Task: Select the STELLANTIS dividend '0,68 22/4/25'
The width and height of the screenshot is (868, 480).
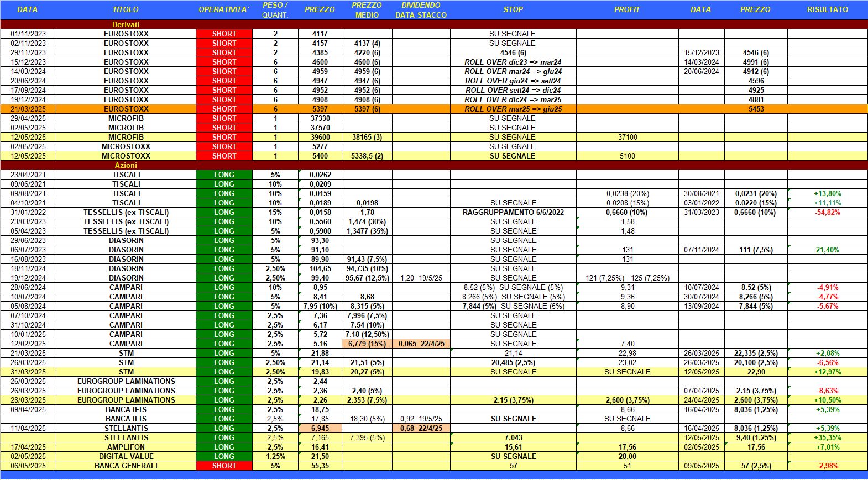Action: tap(421, 428)
